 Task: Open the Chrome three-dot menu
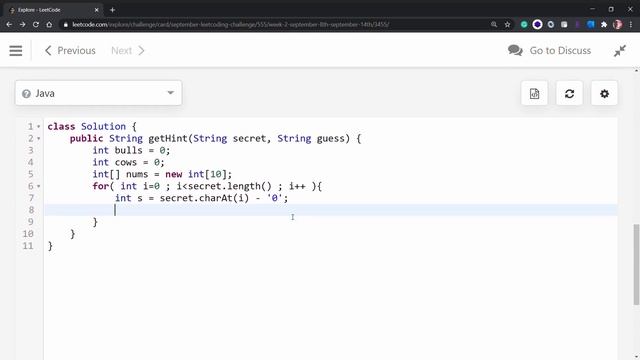(x=631, y=24)
